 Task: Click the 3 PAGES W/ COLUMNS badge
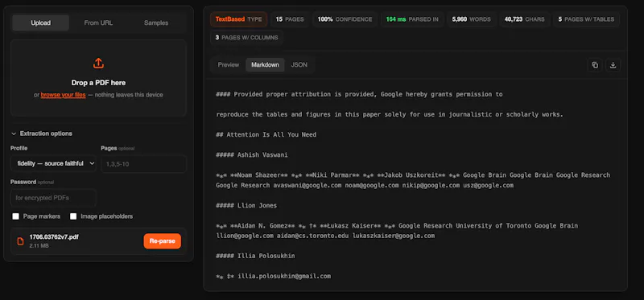click(x=246, y=37)
